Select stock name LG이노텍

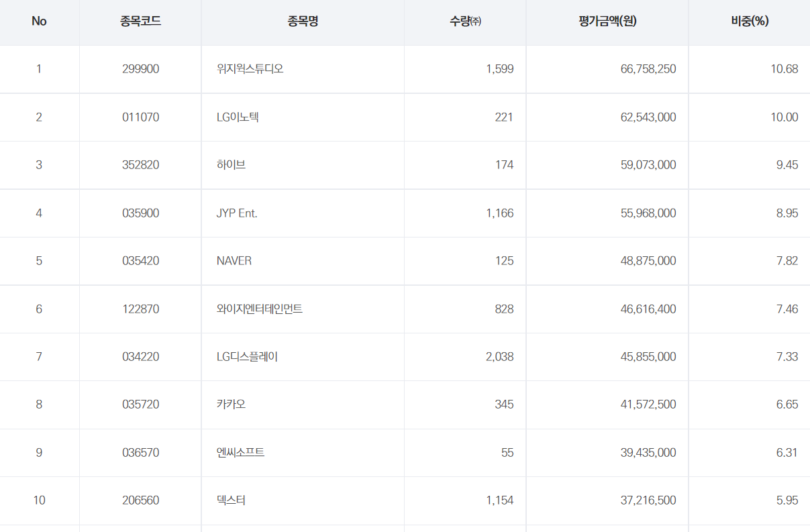(x=238, y=117)
